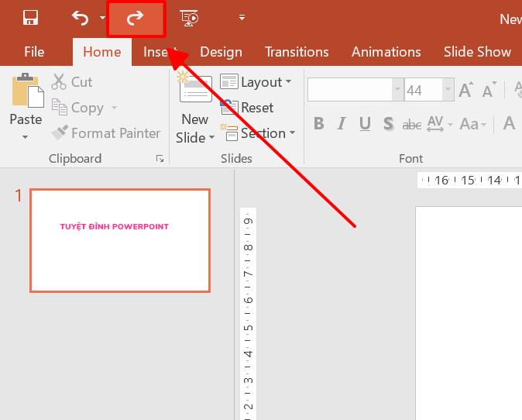Toggle Italic formatting
The image size is (522, 420).
coord(342,123)
